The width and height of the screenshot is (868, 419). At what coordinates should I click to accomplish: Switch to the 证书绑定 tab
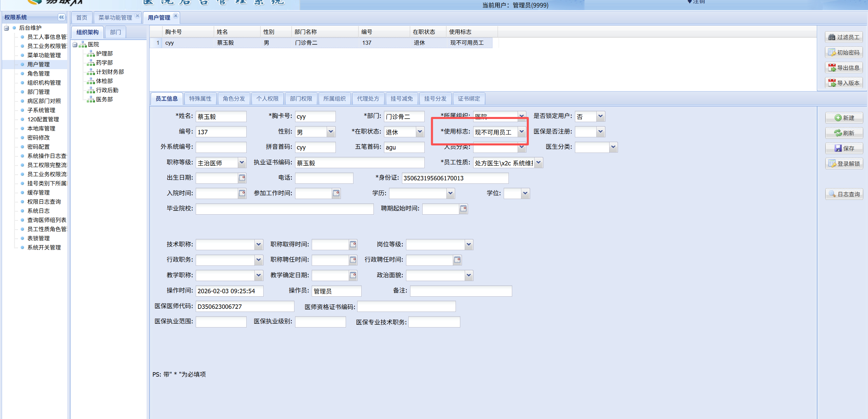pyautogui.click(x=469, y=99)
